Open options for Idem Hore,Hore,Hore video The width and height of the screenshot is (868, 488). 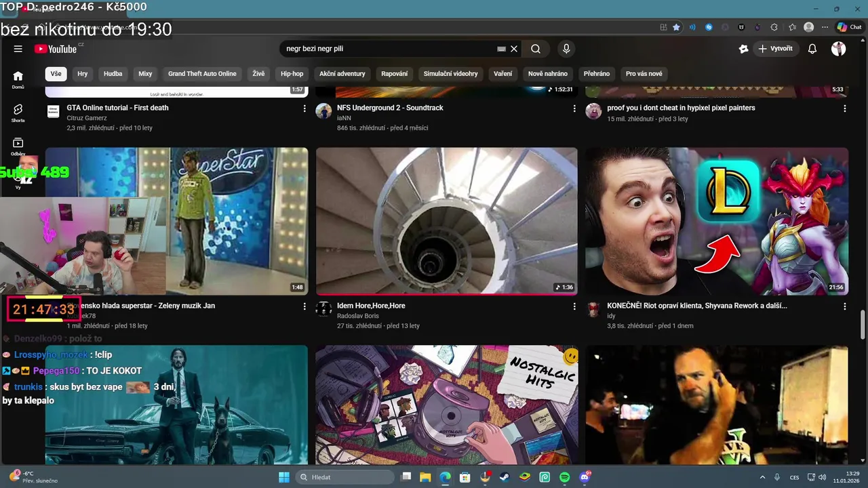pos(574,306)
